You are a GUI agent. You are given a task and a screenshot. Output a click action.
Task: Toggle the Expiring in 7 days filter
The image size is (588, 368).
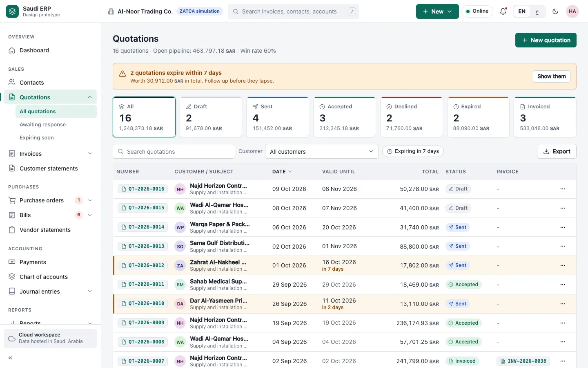click(413, 151)
